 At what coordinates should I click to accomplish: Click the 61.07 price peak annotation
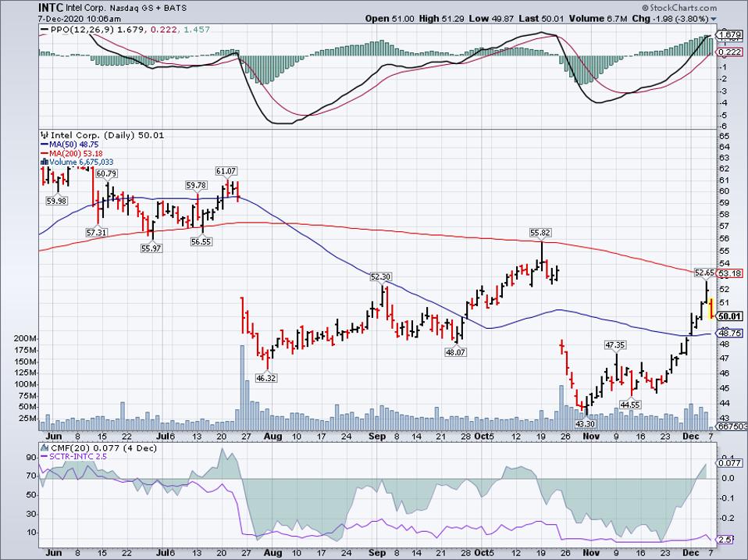[x=226, y=171]
